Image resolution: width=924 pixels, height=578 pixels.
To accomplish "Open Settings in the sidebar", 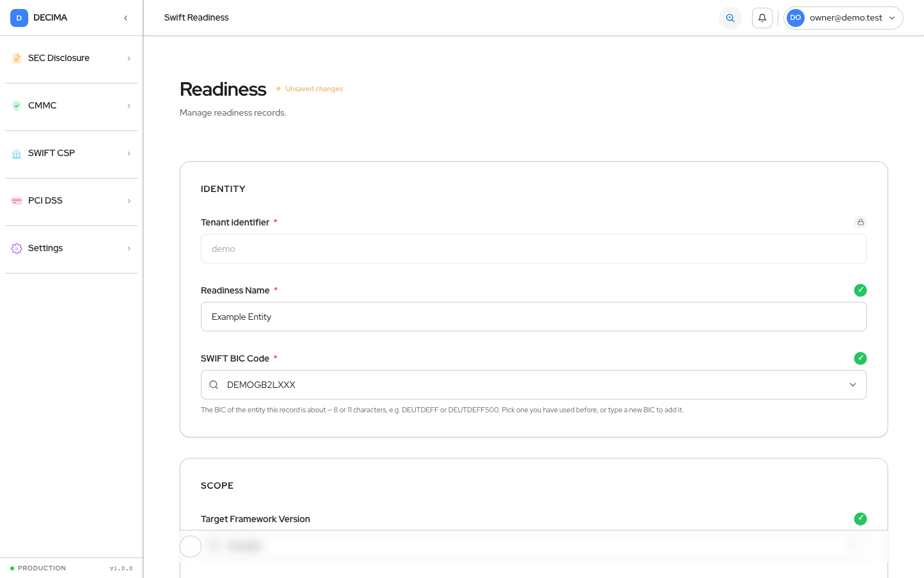I will [72, 249].
